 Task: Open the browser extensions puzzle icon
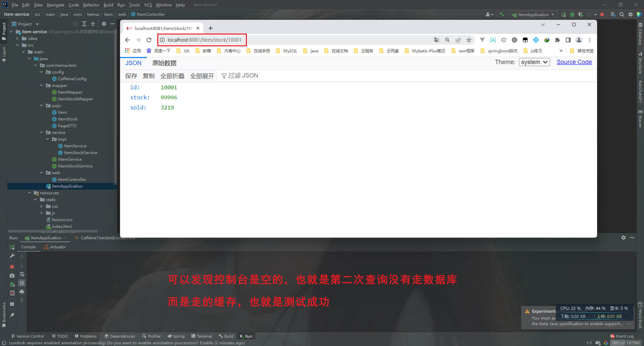[557, 40]
